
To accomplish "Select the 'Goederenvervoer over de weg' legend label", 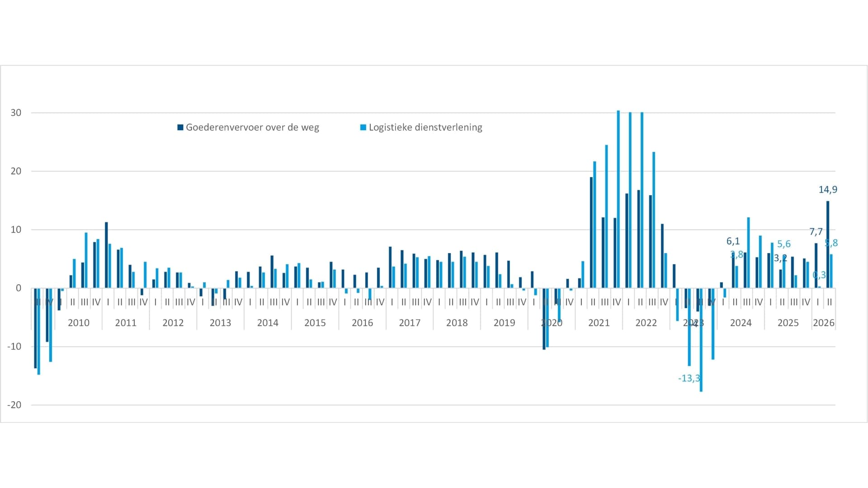I will pyautogui.click(x=252, y=127).
